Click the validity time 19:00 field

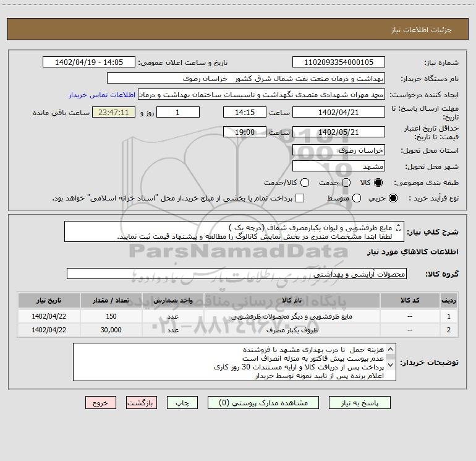click(x=245, y=132)
